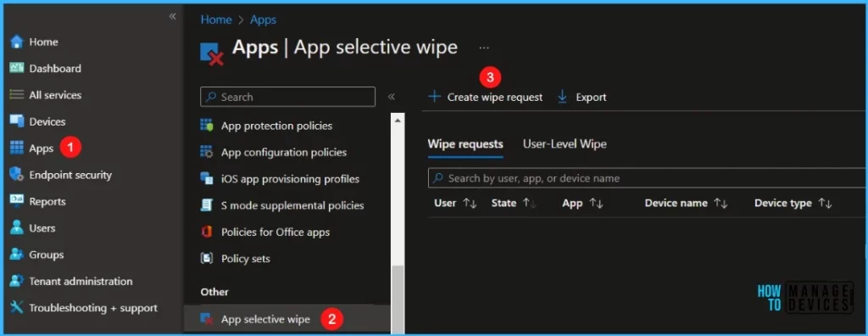Viewport: 868px width, 336px height.
Task: Click the Export download arrow icon
Action: [563, 97]
